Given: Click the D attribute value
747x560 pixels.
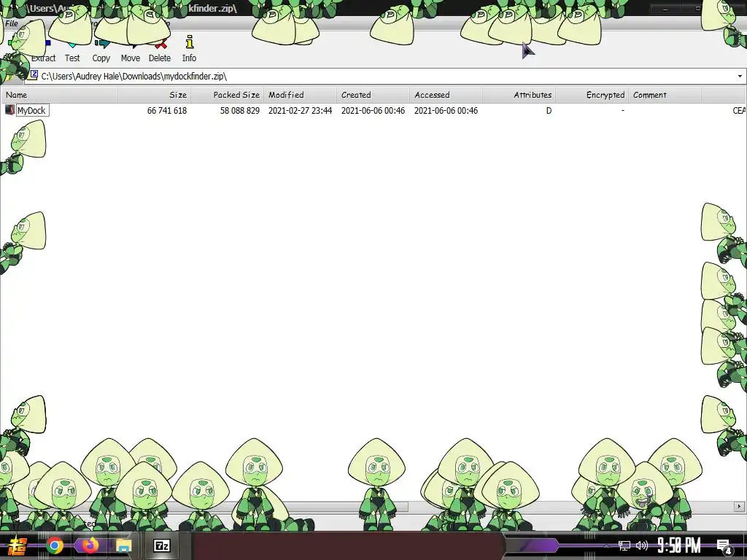Looking at the screenshot, I should (549, 111).
